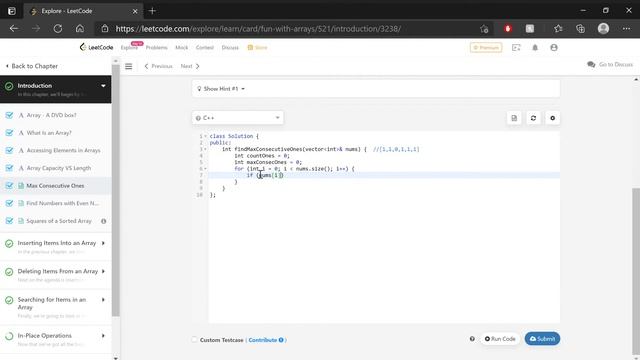Screen dimensions: 640x360
Task: Click the Squares of a Sorted Array info icon
Action: point(104,221)
